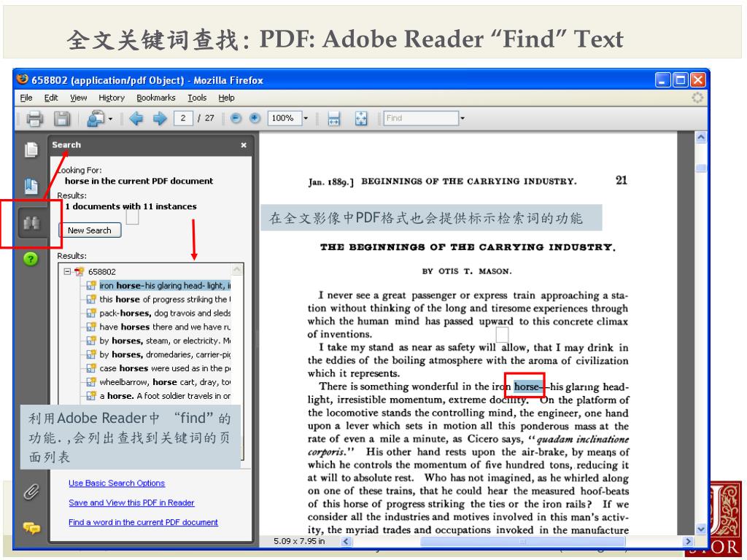Click the horizontal scrollbar right arrow
Image resolution: width=747 pixels, height=560 pixels.
coord(687,542)
